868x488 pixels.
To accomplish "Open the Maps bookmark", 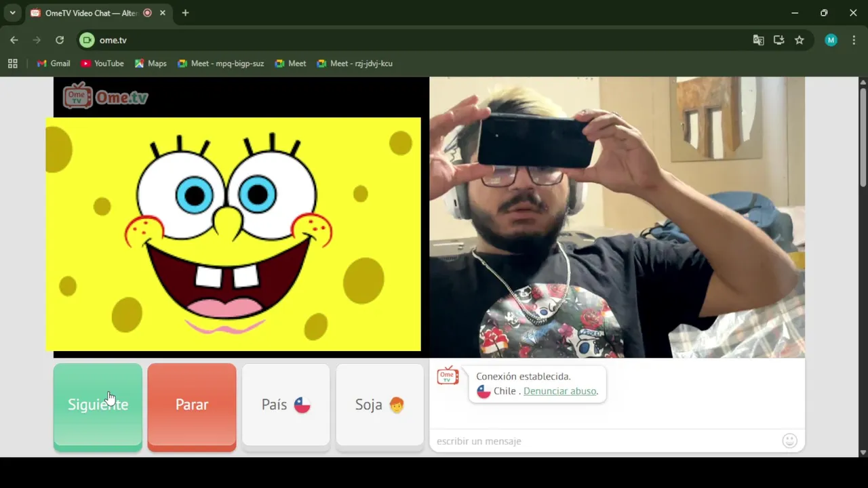I will click(x=151, y=63).
